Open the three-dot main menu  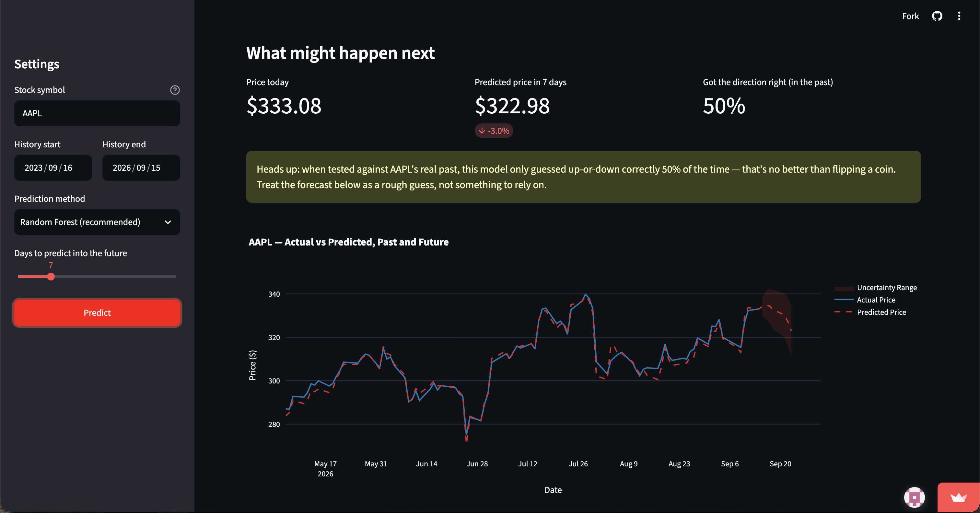pyautogui.click(x=959, y=16)
